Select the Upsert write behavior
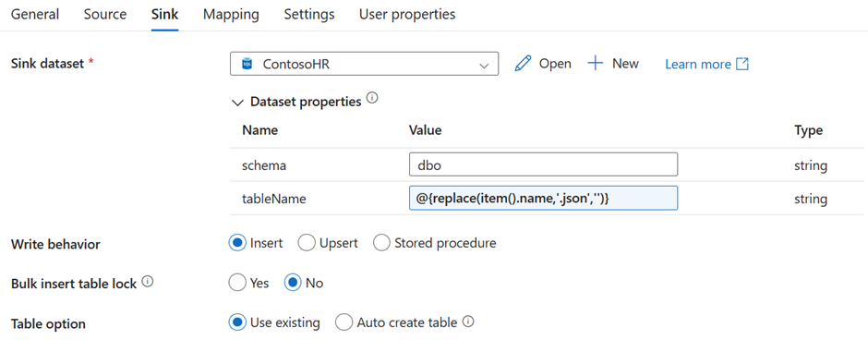Viewport: 868px width, 340px height. point(307,243)
